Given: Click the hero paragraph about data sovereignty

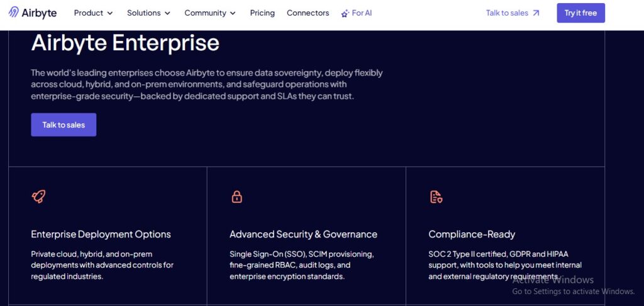Looking at the screenshot, I should click(x=206, y=84).
